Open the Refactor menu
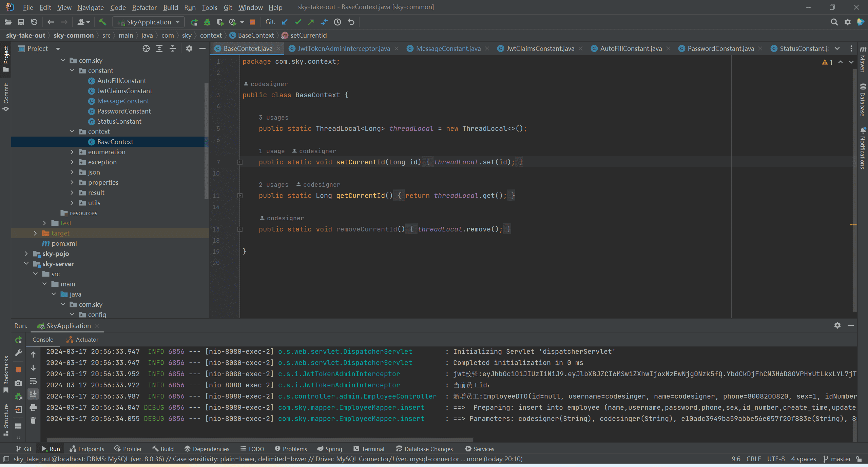 (x=144, y=7)
